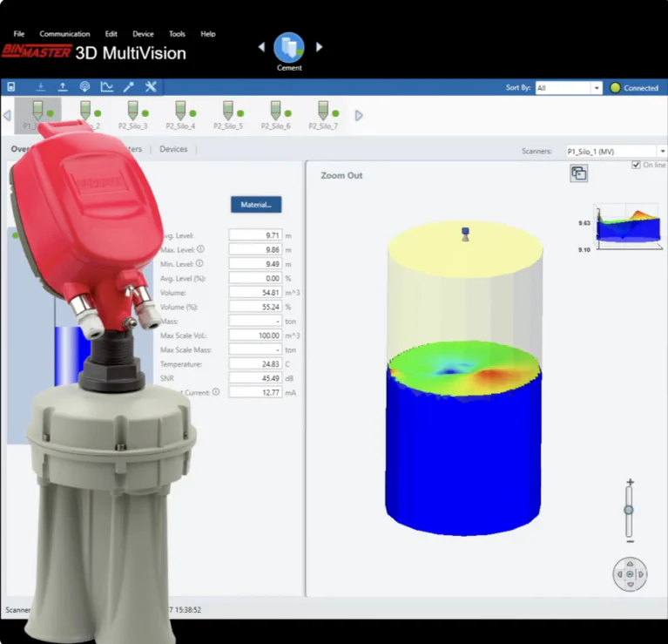Image resolution: width=668 pixels, height=644 pixels.
Task: Open the Tools menu
Action: point(177,34)
